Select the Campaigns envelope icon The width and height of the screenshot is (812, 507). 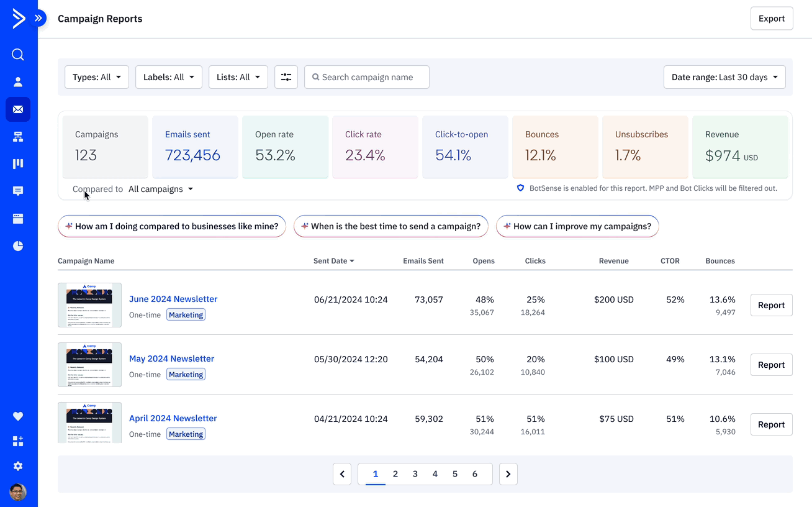17,109
